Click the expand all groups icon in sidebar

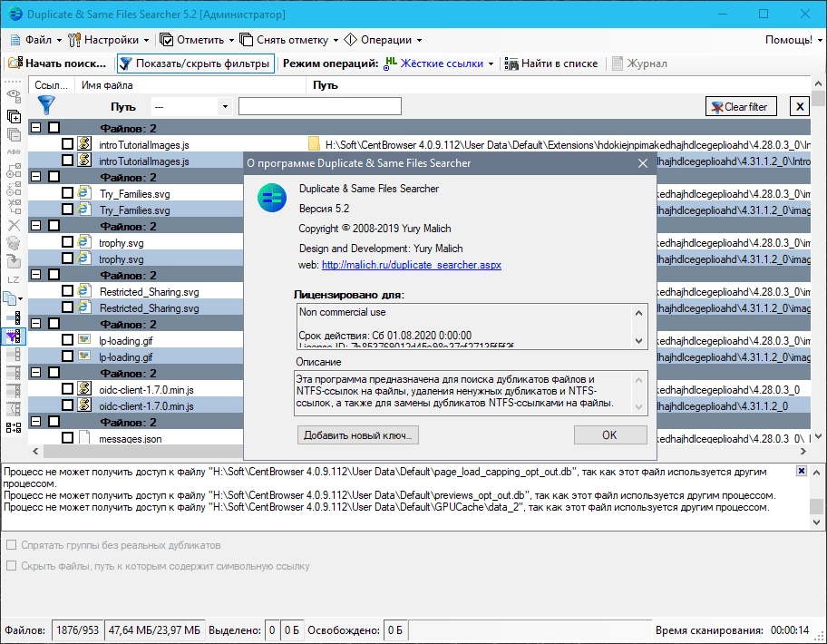tap(14, 117)
